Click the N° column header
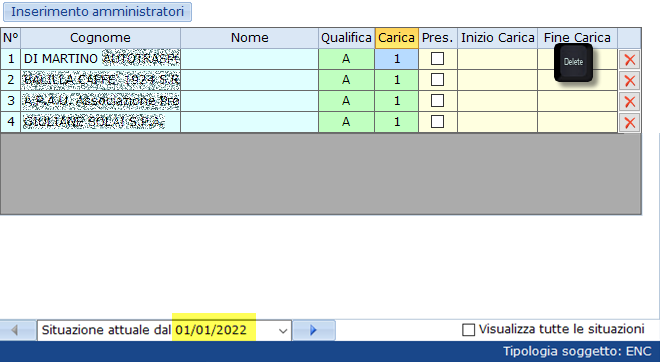The image size is (660, 362). pos(11,38)
